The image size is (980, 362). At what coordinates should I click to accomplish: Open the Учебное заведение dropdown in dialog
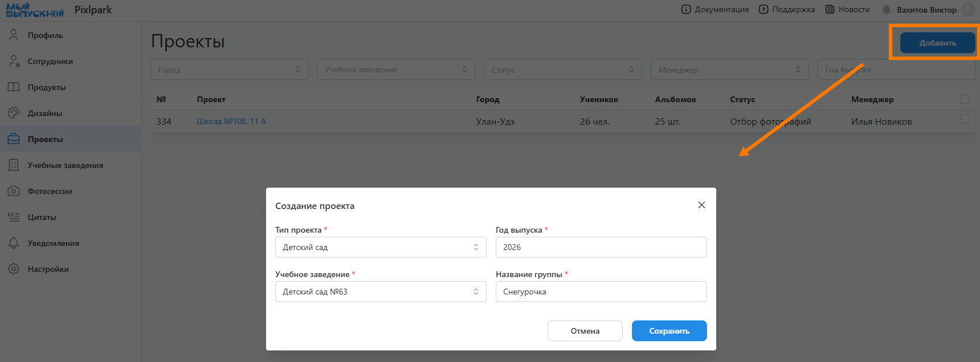[x=380, y=292]
